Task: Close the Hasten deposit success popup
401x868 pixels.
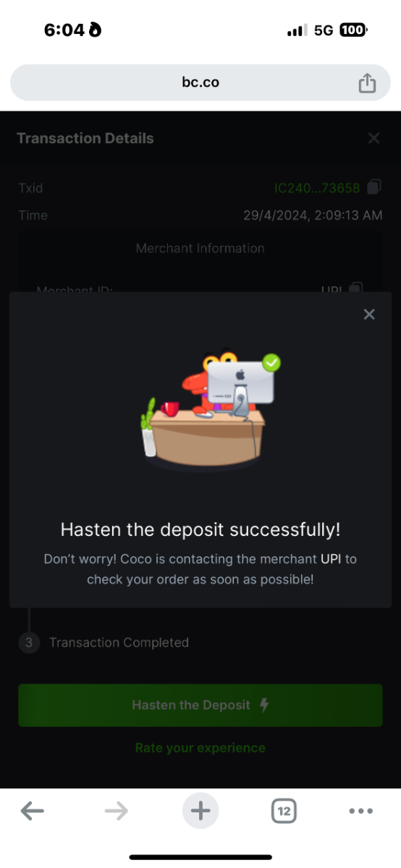Action: (x=369, y=314)
